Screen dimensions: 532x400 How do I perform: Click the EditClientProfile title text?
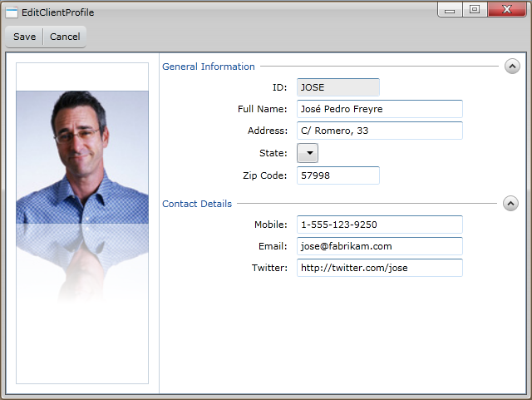point(57,12)
